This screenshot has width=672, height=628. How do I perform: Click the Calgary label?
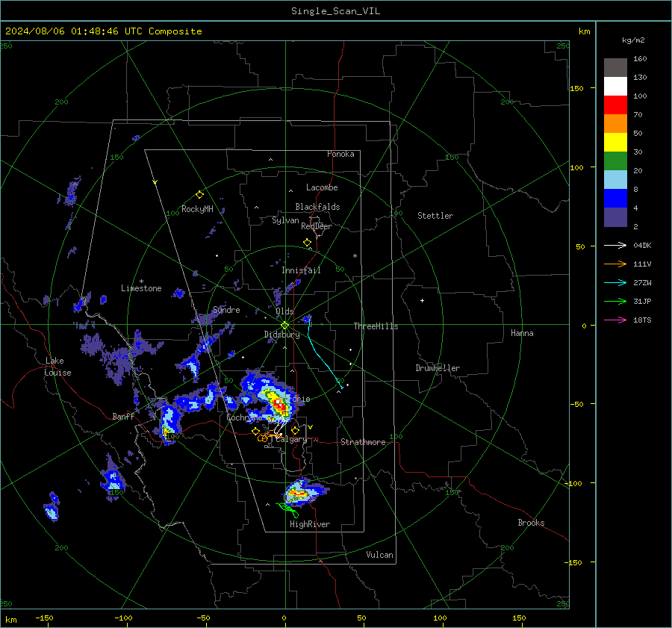(291, 439)
